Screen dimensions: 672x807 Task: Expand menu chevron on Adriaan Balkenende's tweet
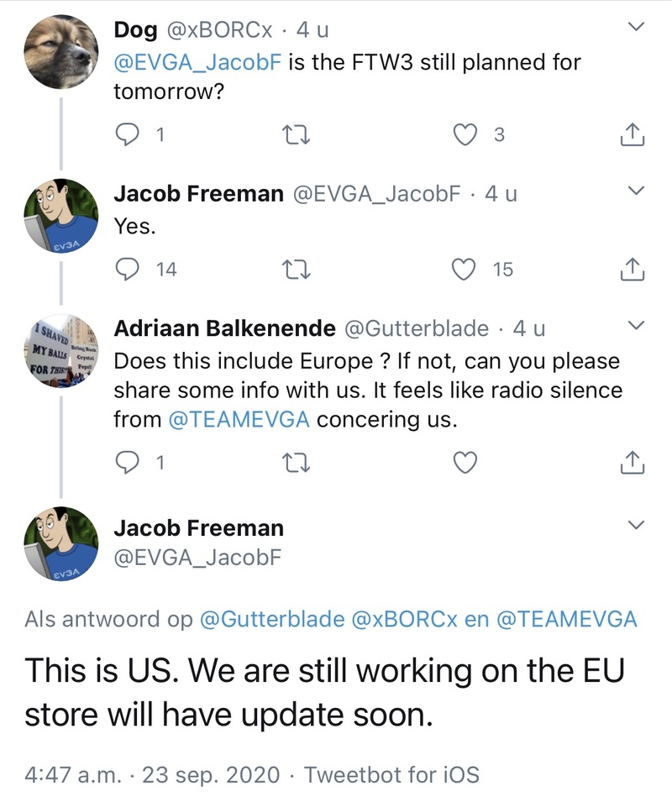click(x=636, y=326)
